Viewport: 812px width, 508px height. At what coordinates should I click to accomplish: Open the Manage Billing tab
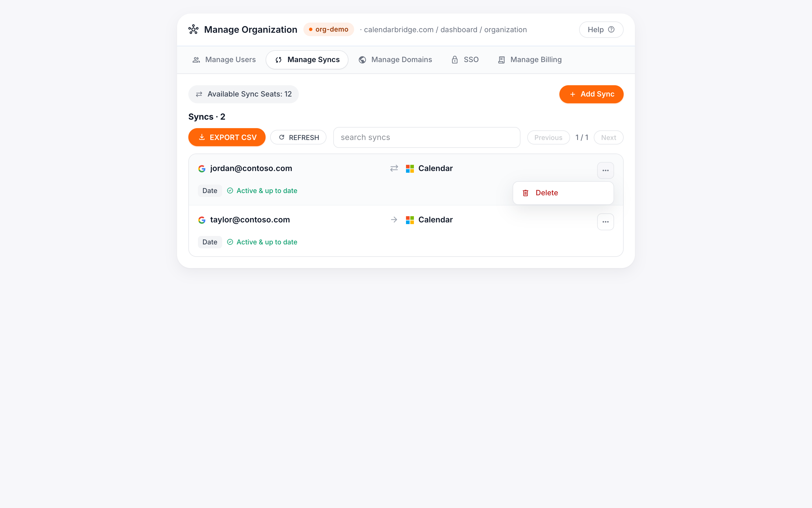[529, 60]
